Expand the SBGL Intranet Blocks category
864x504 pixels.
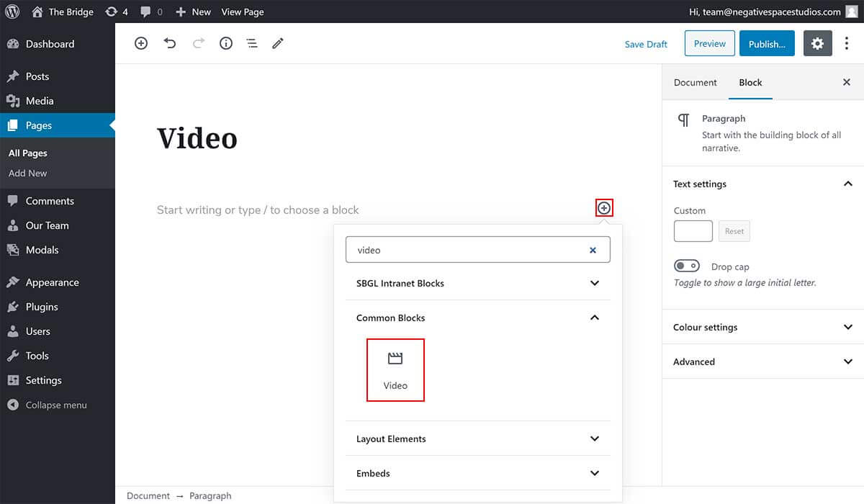477,283
